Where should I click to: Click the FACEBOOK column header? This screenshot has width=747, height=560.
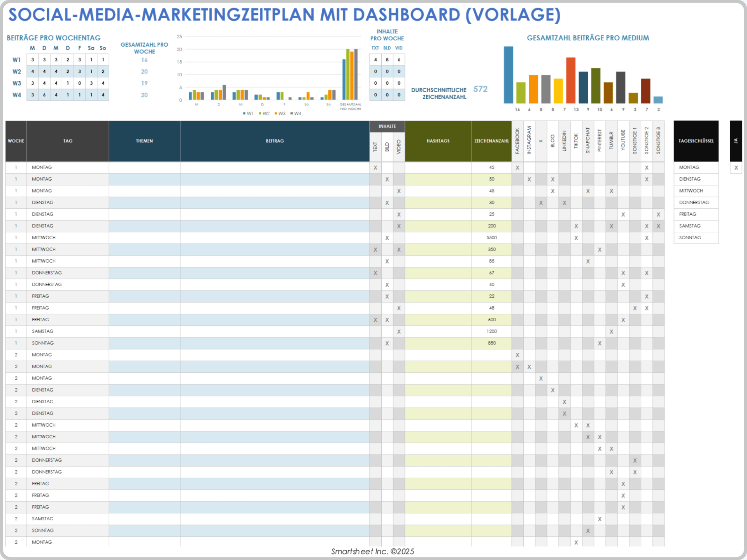[x=517, y=141]
